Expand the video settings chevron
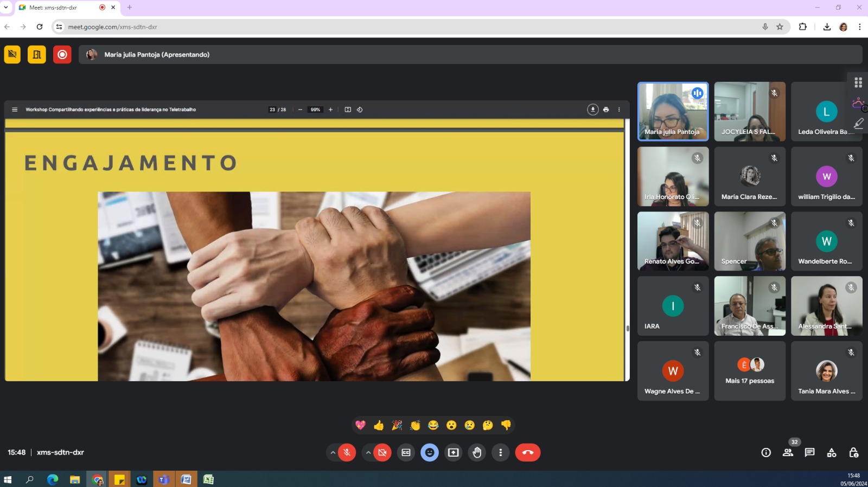This screenshot has width=868, height=487. tap(368, 452)
